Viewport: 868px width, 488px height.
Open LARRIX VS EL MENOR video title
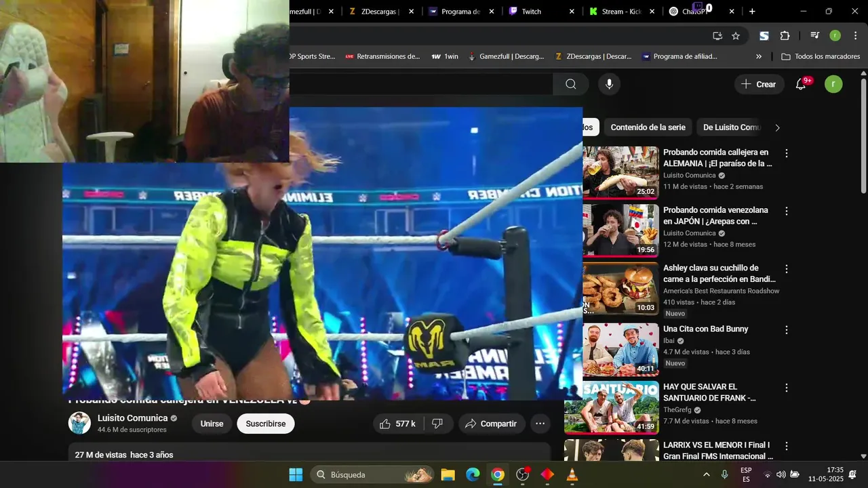pos(717,451)
